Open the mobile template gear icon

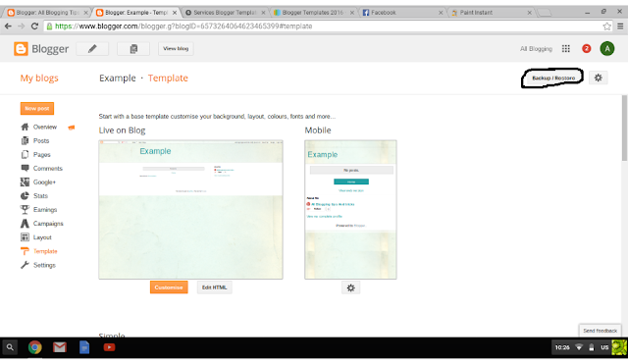(351, 287)
